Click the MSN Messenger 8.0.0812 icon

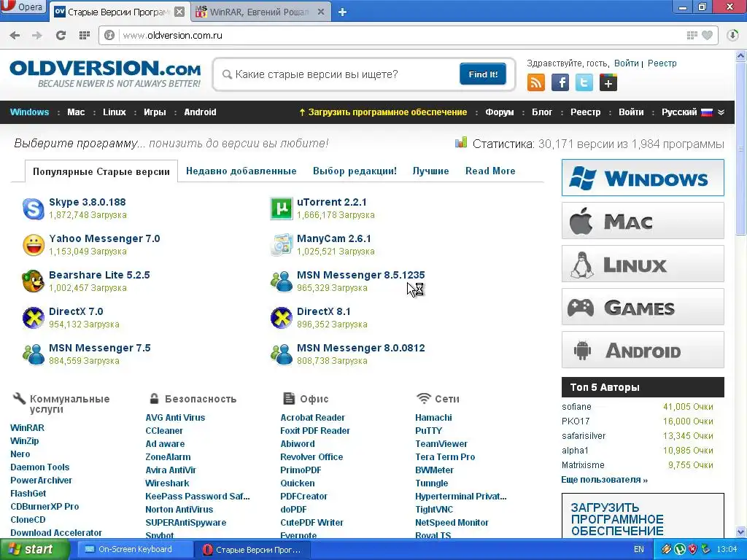pyautogui.click(x=282, y=355)
